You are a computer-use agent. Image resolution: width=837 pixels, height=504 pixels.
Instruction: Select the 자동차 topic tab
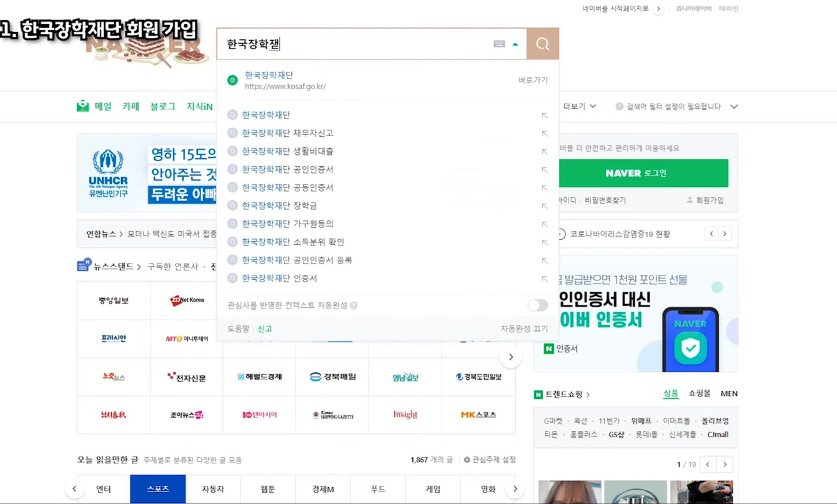pos(212,489)
